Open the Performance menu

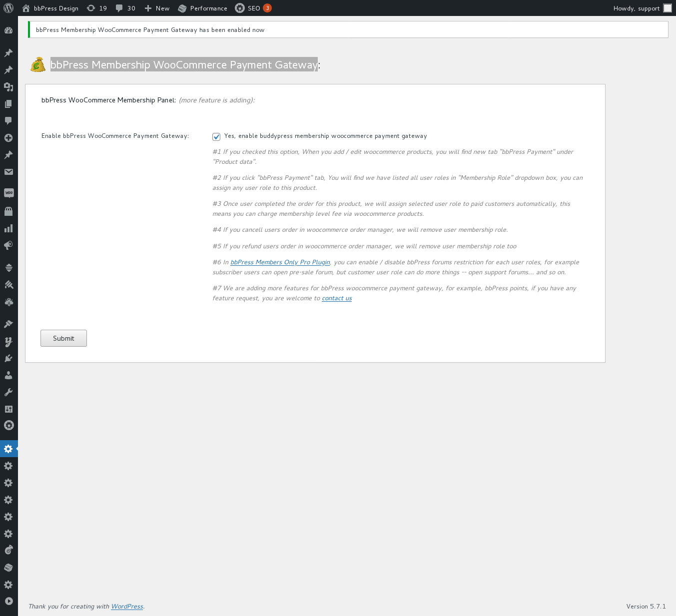click(x=202, y=8)
